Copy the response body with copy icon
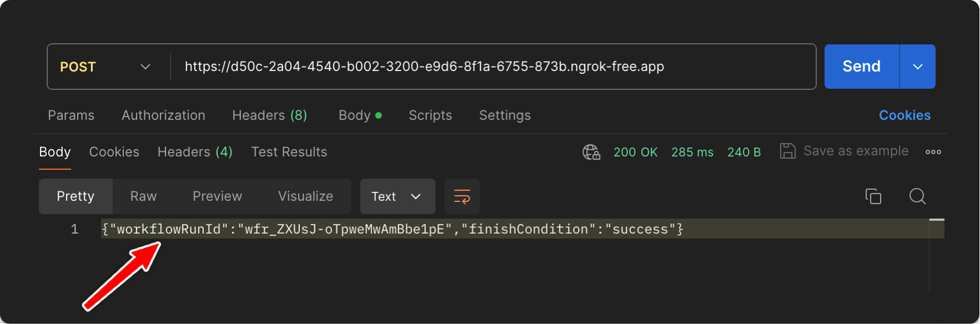The image size is (980, 324). [x=873, y=196]
